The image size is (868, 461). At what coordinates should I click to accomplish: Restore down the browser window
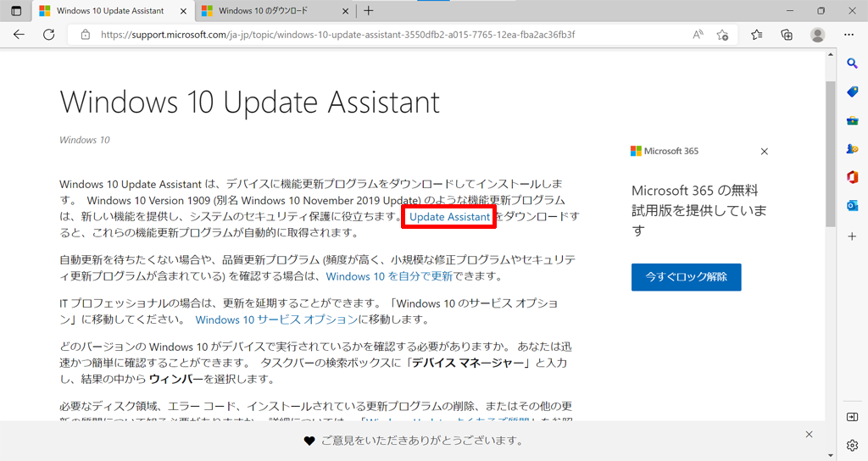[821, 10]
